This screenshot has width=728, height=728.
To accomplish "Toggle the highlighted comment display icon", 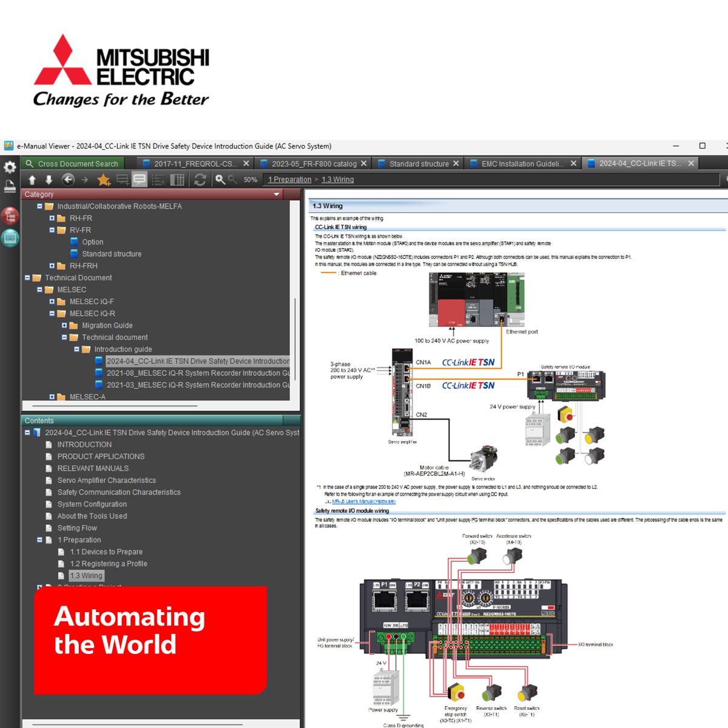I will pos(140,180).
